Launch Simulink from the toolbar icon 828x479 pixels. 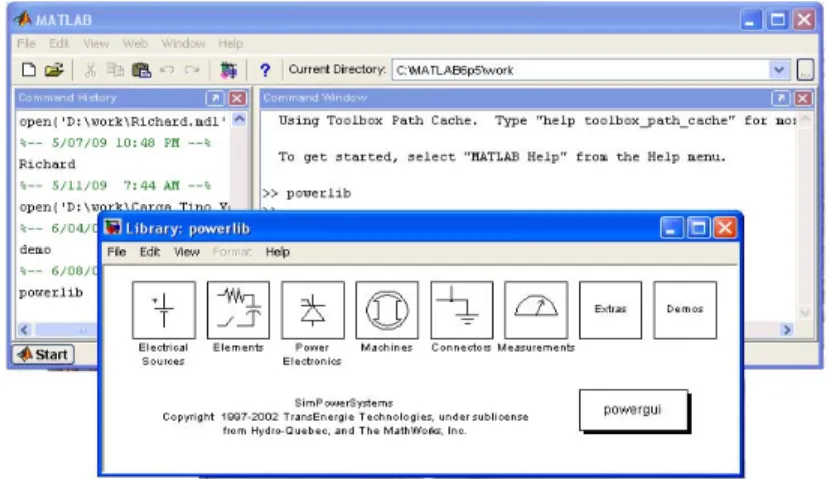(228, 70)
